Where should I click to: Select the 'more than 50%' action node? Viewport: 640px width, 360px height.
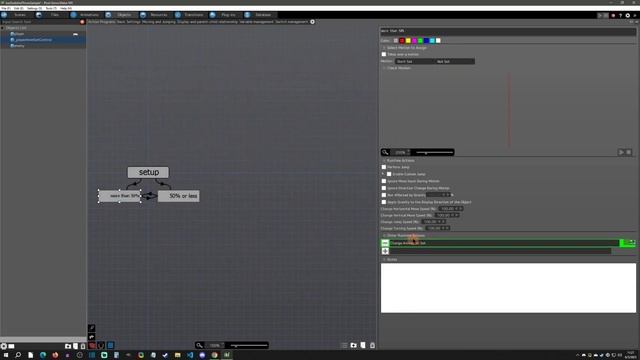click(120, 196)
